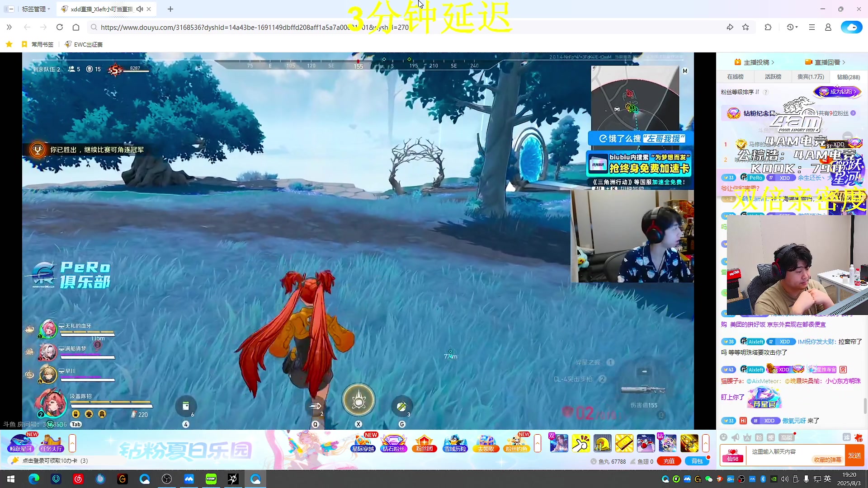Expand the 标签管理 dropdown
Viewport: 868px width, 488px height.
[x=36, y=9]
